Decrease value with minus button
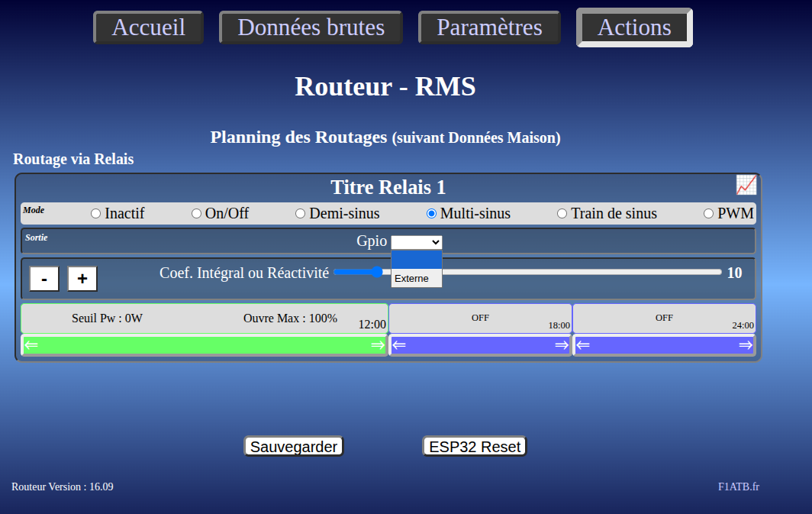812x514 pixels. point(44,279)
